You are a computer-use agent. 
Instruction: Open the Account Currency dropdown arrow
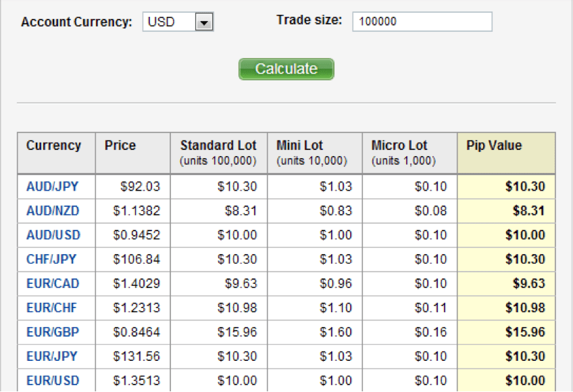pyautogui.click(x=204, y=22)
